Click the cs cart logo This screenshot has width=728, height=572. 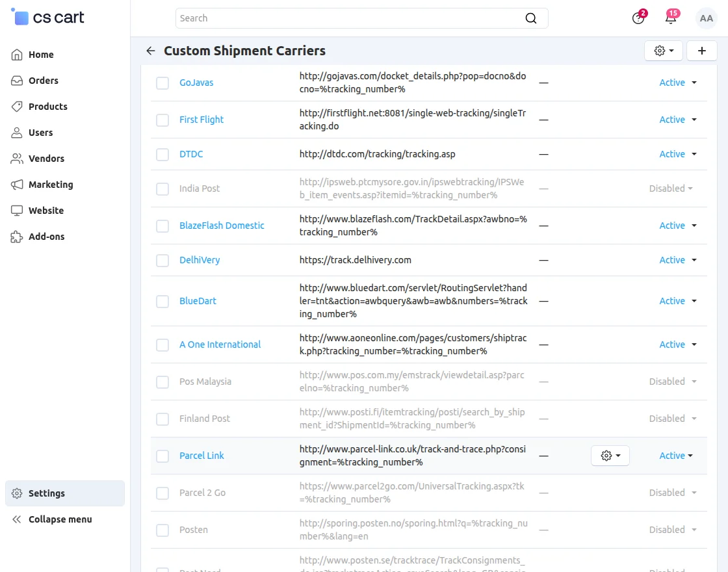click(47, 17)
